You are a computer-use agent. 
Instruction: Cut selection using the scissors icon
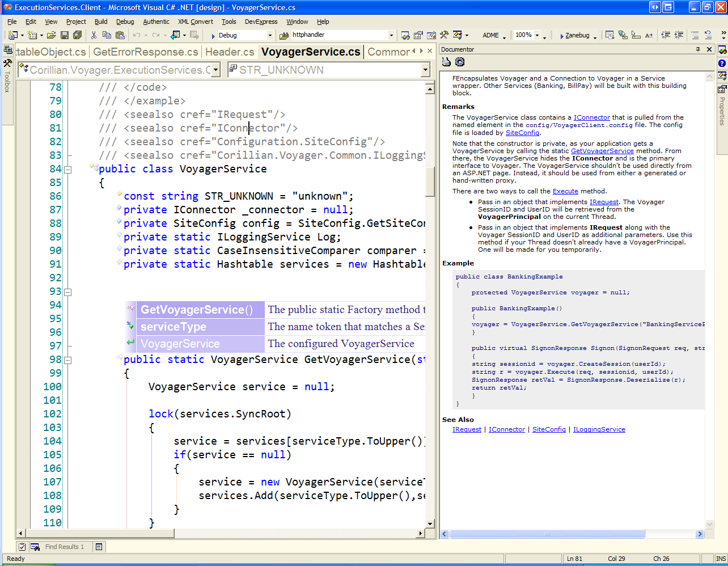tap(94, 35)
